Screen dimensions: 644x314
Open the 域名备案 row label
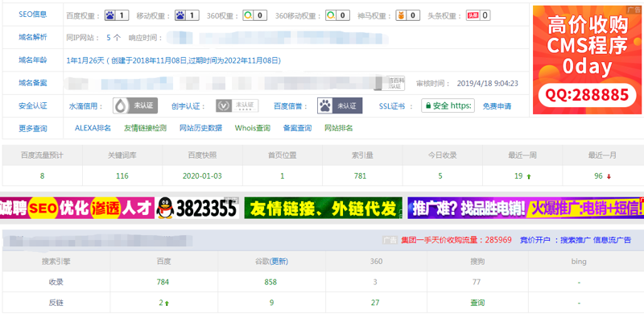[33, 83]
